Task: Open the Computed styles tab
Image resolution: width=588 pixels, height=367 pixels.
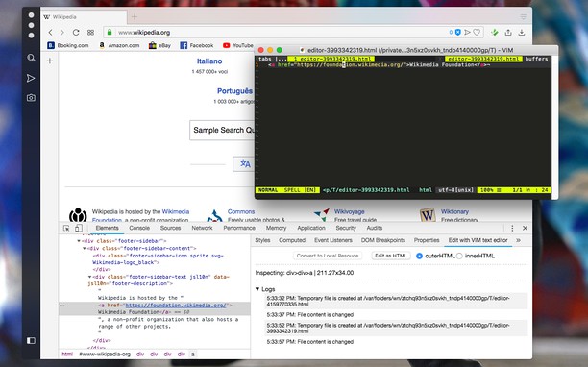Action: (x=292, y=240)
